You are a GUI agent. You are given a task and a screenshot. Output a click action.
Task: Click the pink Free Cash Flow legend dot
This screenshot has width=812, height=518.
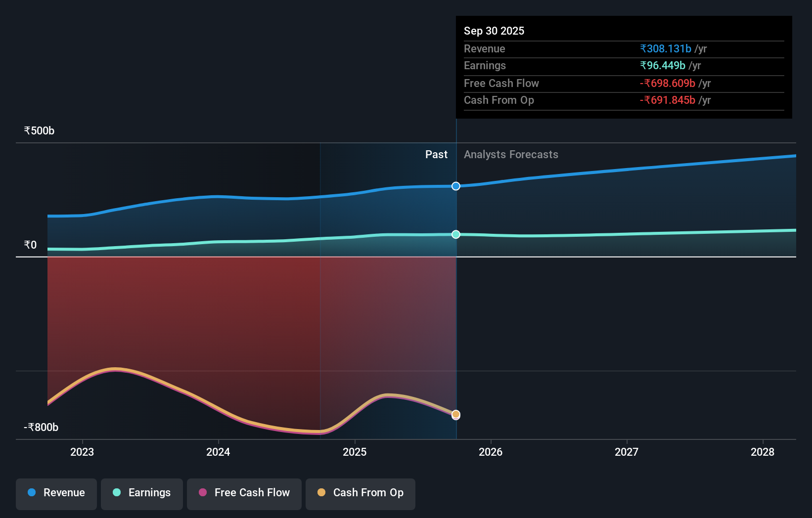tap(202, 493)
